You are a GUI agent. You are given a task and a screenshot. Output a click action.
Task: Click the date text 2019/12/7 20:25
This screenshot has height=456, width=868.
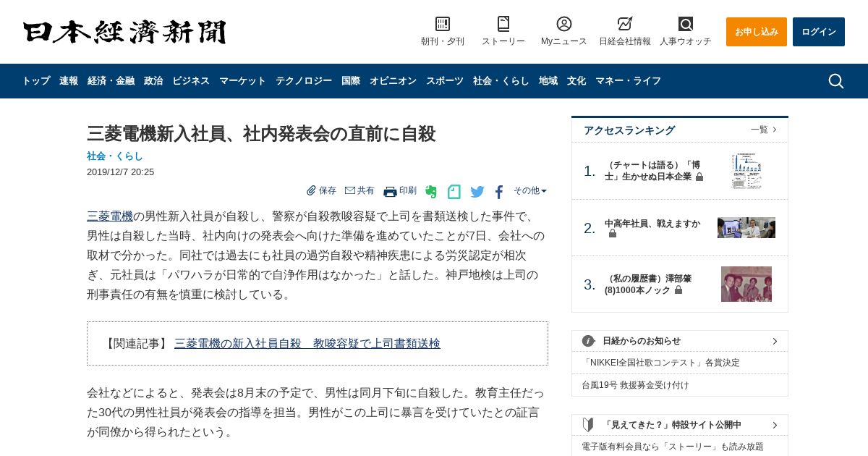tap(120, 172)
